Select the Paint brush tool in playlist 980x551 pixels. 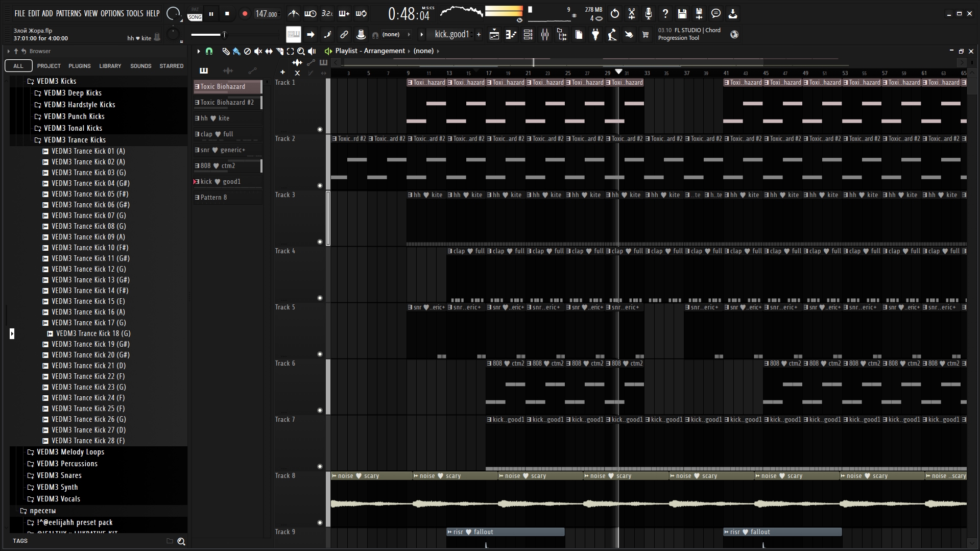236,51
